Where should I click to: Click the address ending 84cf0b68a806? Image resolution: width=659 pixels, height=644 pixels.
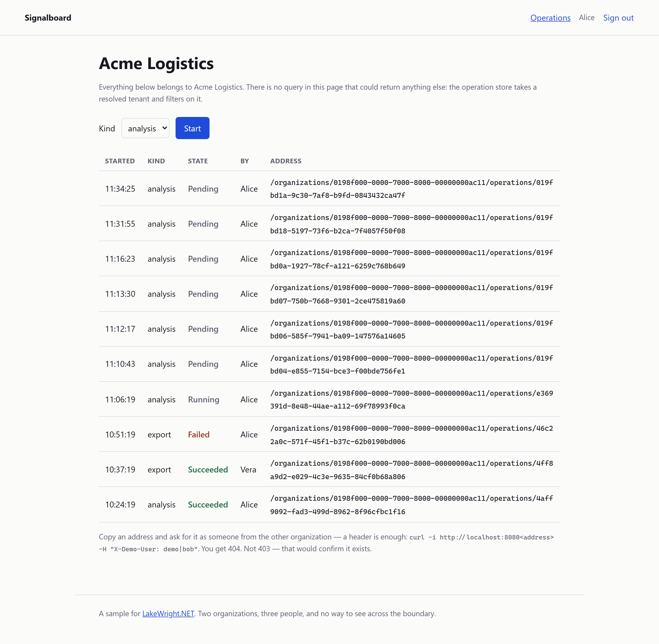click(x=412, y=470)
